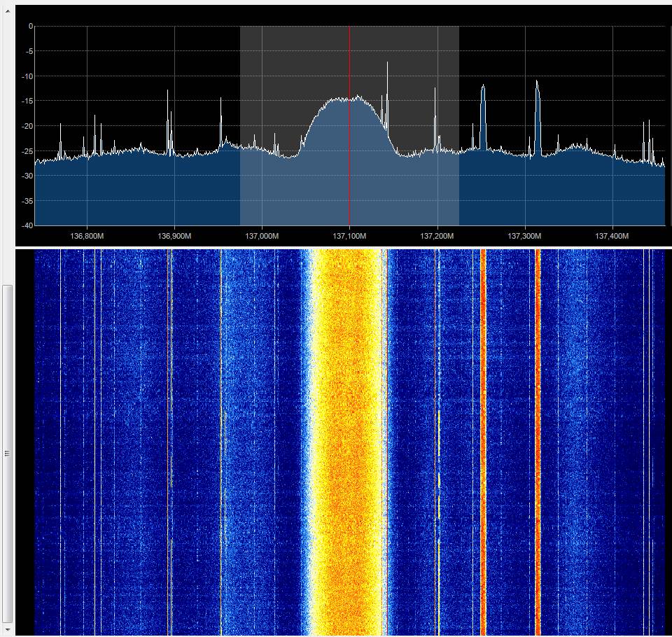This screenshot has height=637, width=672.
Task: Click the -15 dB scale label
Action: 28,101
